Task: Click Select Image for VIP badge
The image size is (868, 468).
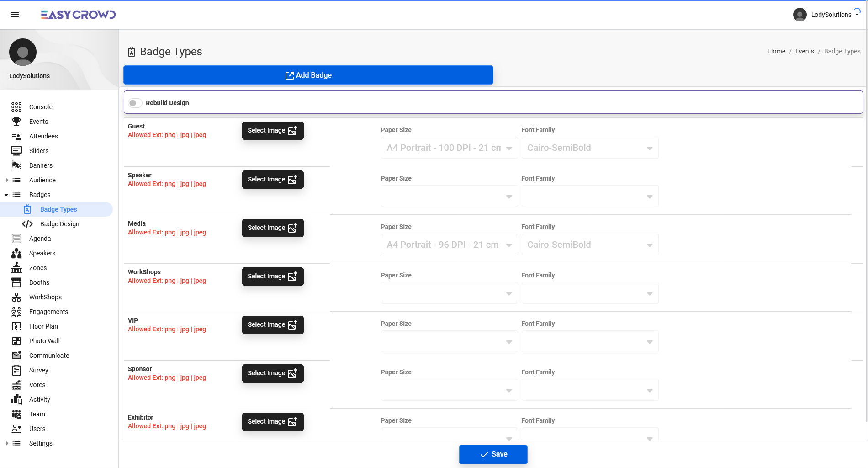Action: click(x=273, y=325)
